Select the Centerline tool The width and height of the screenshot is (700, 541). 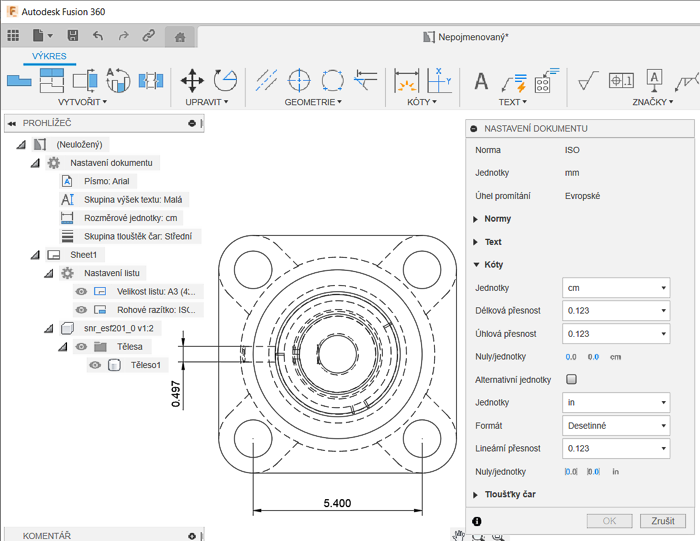click(x=266, y=80)
